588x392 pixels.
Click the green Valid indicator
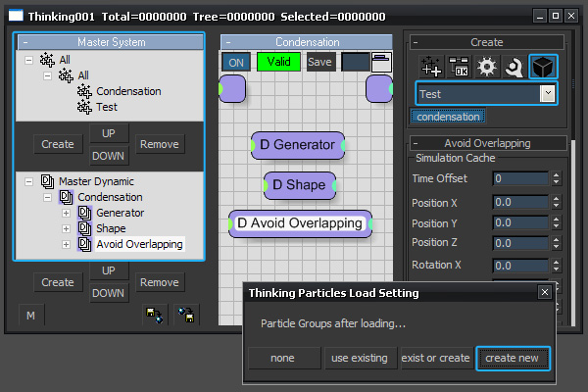click(278, 62)
